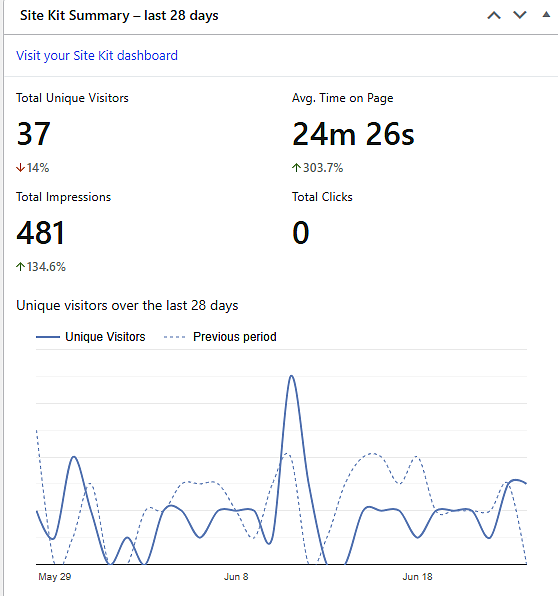
Task: Click the red down arrow beside 14%
Action: tap(20, 168)
